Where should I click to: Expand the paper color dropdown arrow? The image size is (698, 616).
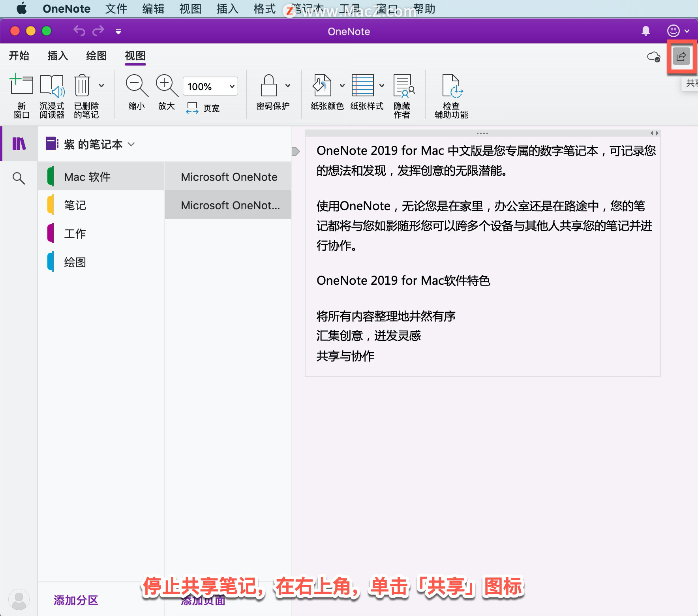[x=342, y=86]
